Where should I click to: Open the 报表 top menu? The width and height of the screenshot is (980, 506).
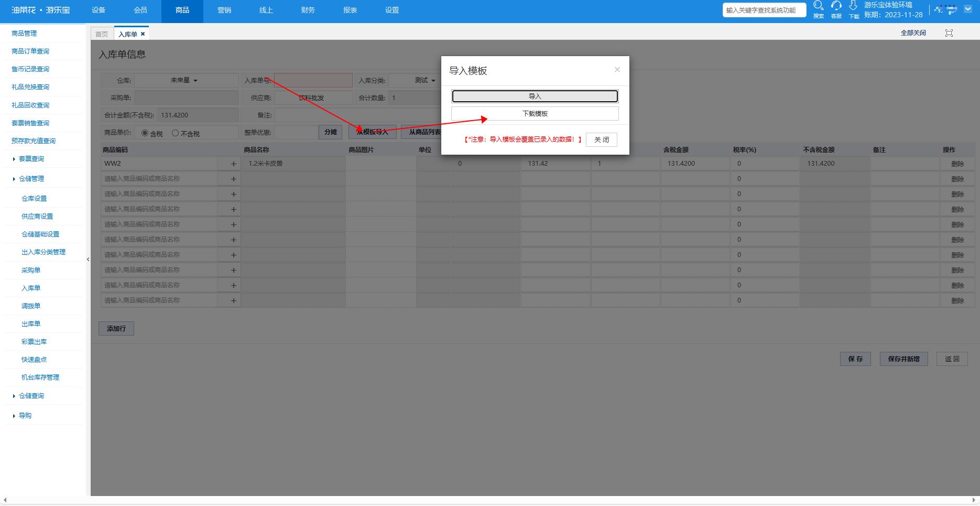[350, 10]
